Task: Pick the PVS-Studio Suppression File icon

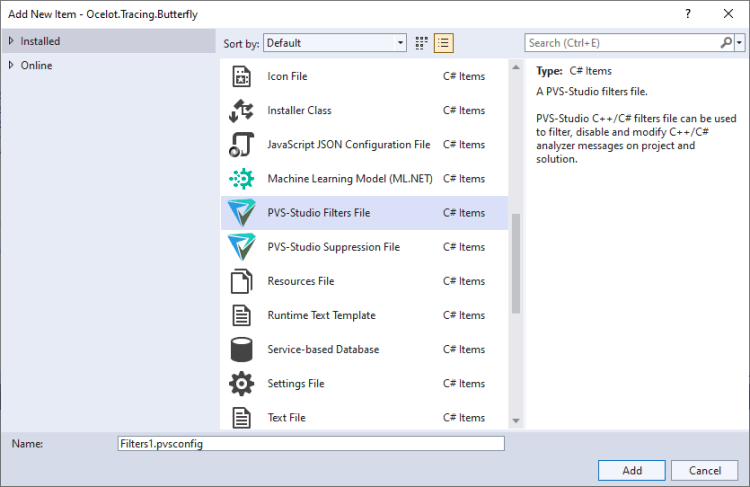Action: point(241,247)
